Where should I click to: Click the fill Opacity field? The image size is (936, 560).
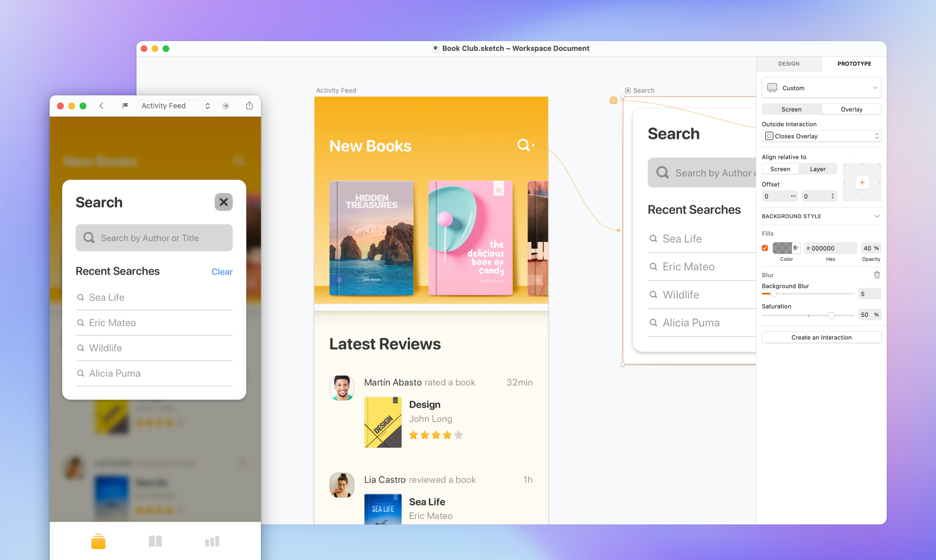pos(871,248)
